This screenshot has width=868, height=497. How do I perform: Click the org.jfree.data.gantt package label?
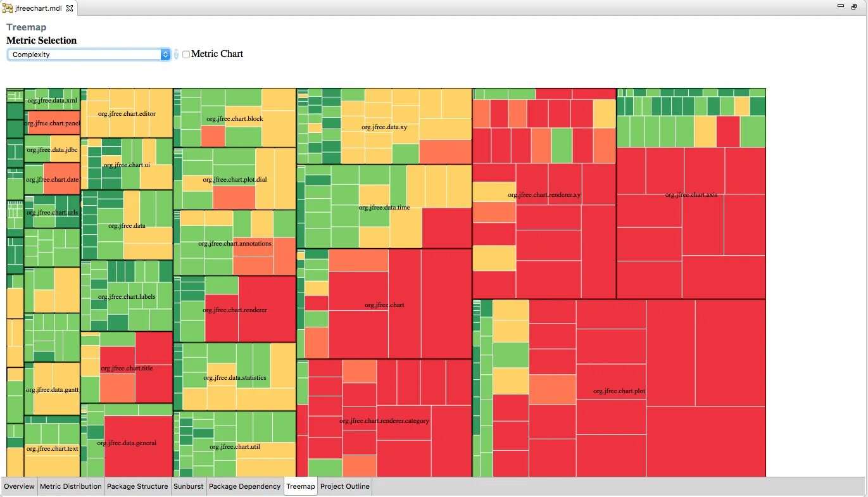coord(53,390)
